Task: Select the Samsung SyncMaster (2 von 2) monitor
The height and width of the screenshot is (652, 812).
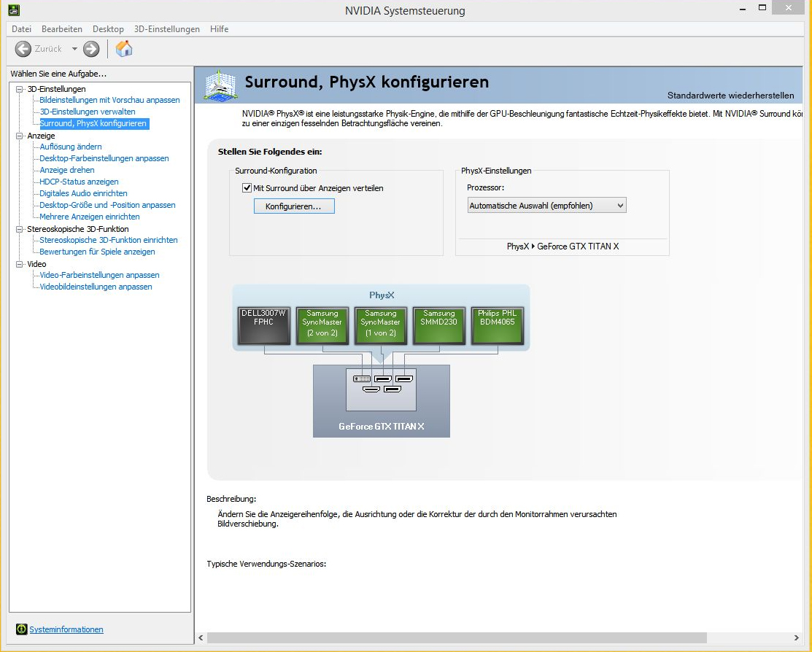Action: (x=322, y=326)
